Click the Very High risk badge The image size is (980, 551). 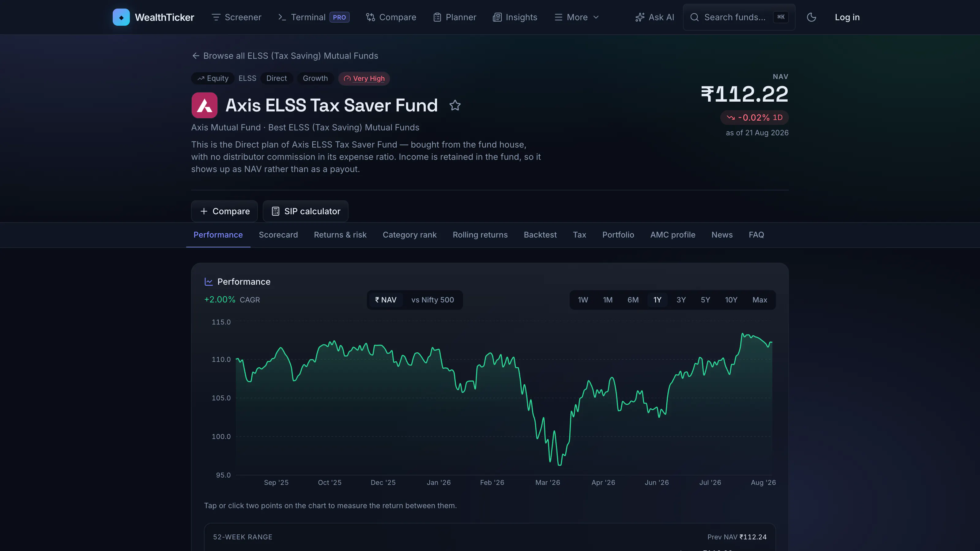[x=364, y=79]
